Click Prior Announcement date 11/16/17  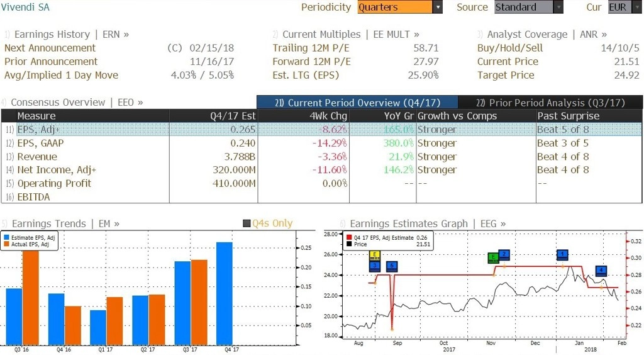211,62
